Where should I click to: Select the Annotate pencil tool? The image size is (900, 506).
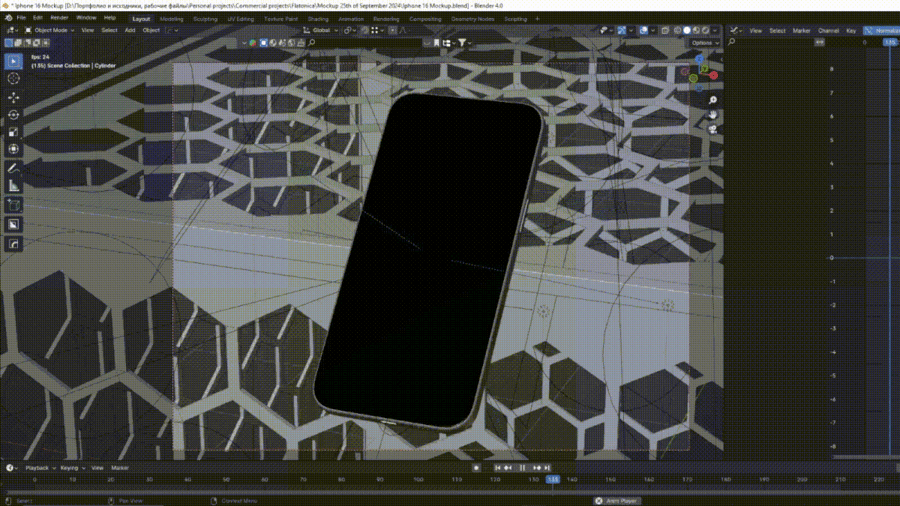point(13,168)
